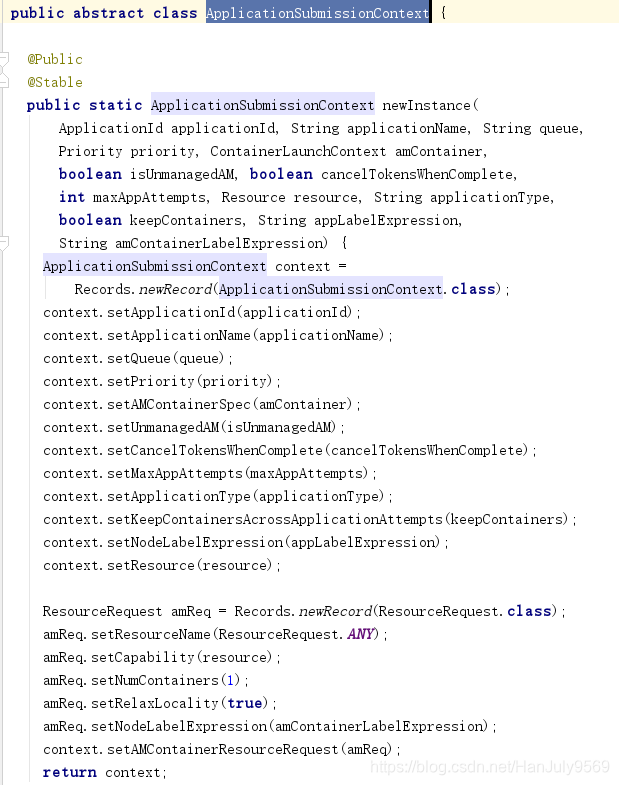Click the ContainerLaunchContext parameter type
Screen dimensions: 619x785
(x=298, y=151)
